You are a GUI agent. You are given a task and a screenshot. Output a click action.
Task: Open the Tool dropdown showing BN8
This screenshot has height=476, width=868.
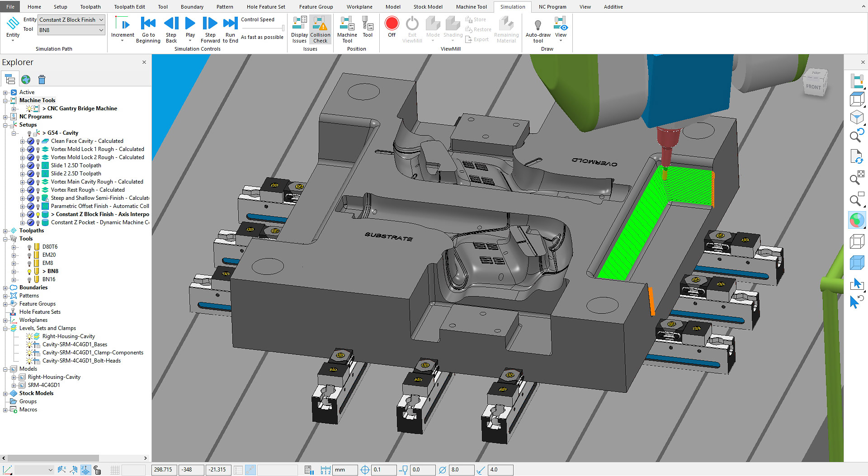(101, 30)
